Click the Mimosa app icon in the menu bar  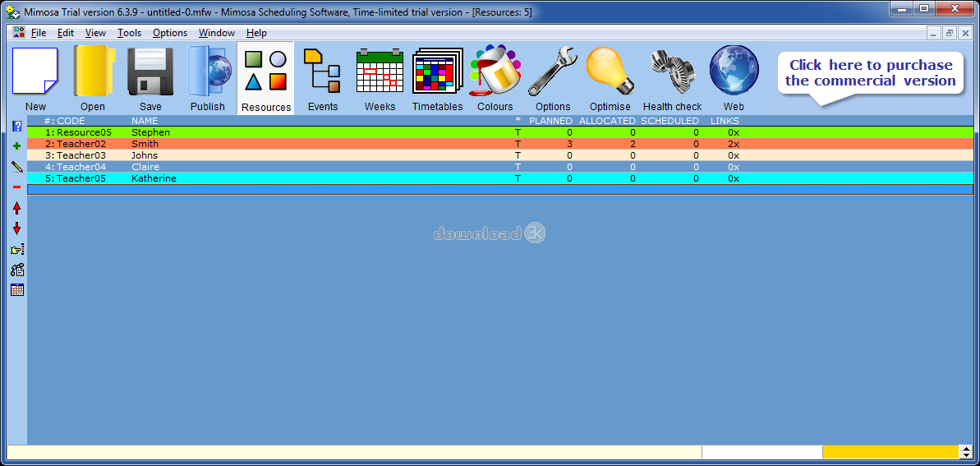[x=18, y=33]
